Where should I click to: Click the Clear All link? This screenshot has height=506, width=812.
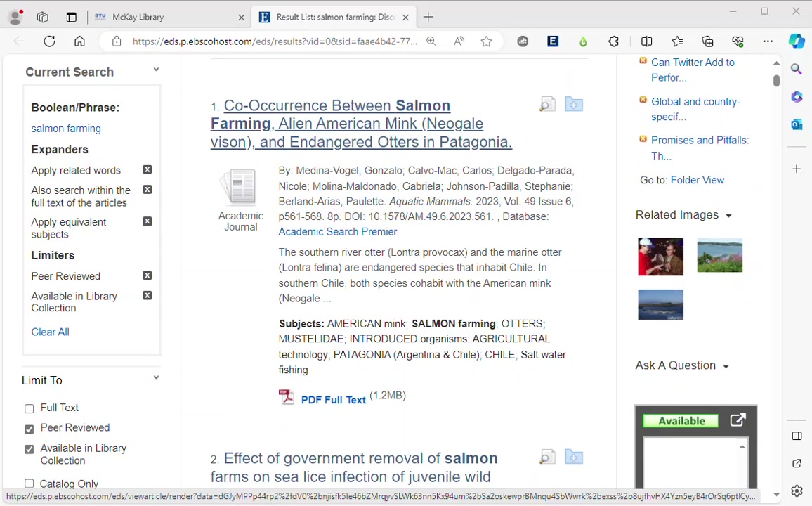pyautogui.click(x=50, y=332)
